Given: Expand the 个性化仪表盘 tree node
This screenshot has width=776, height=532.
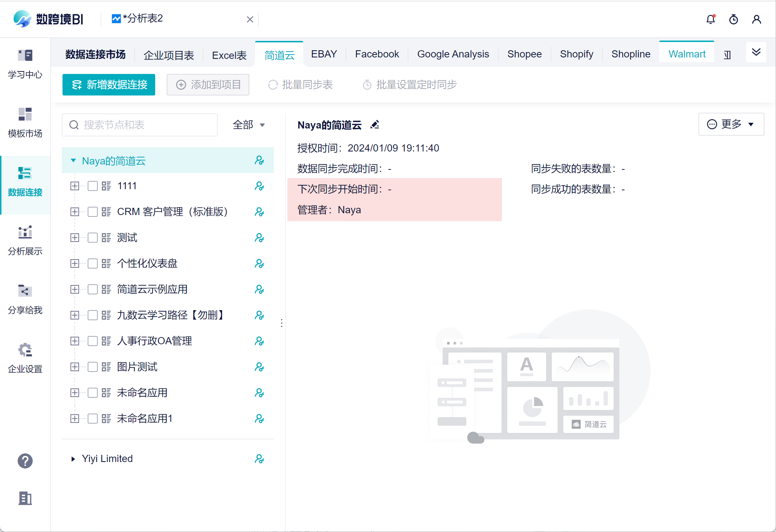Looking at the screenshot, I should click(75, 263).
